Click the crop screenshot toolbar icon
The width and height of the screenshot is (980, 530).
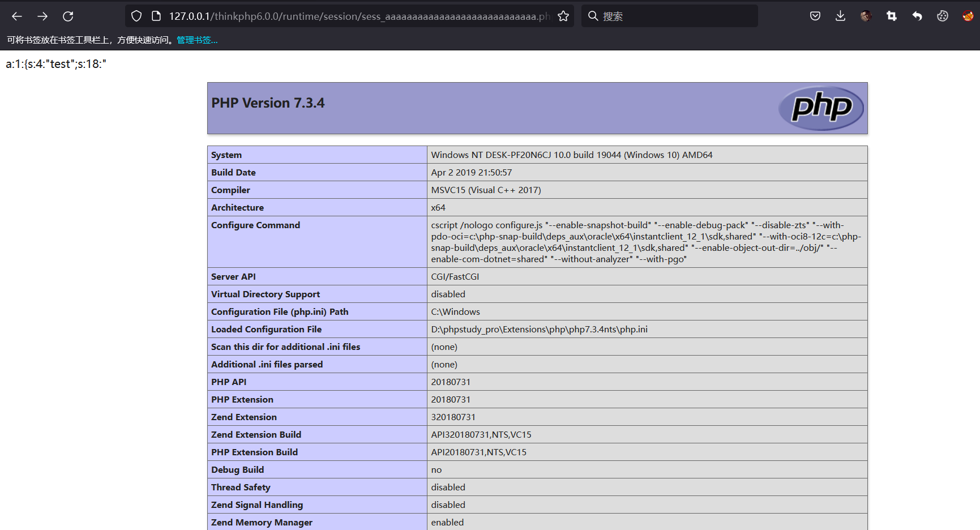pos(892,16)
